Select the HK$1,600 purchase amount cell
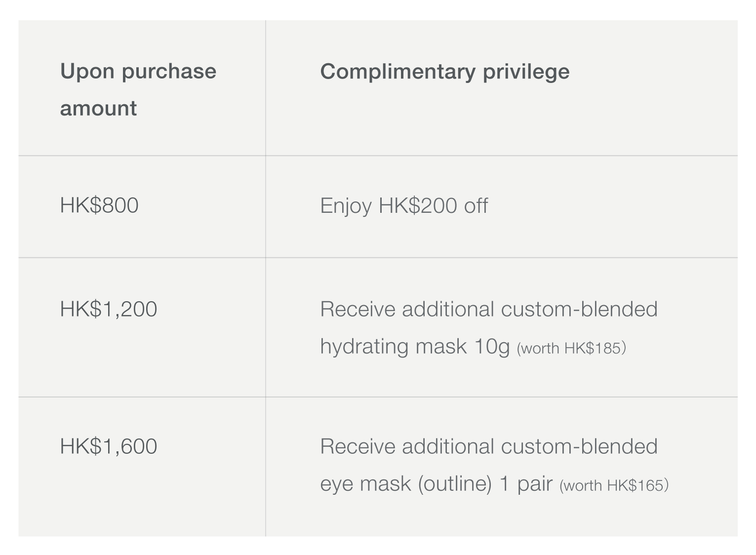The width and height of the screenshot is (756, 555). 109,446
